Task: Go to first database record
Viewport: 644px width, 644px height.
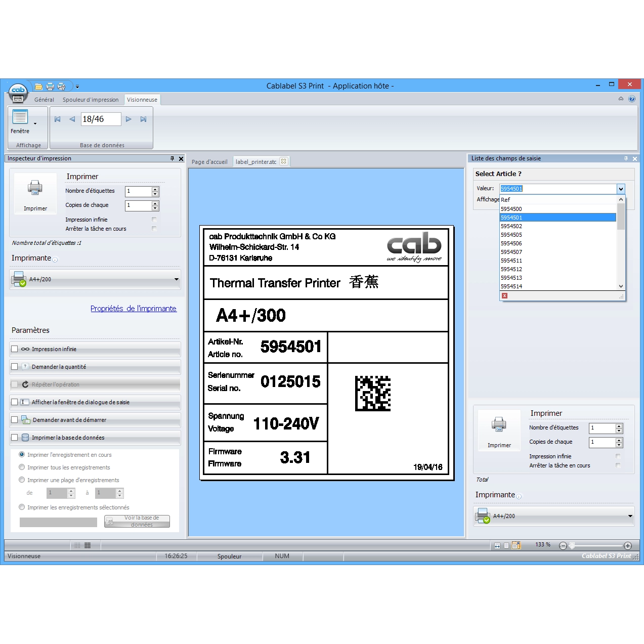Action: click(58, 119)
